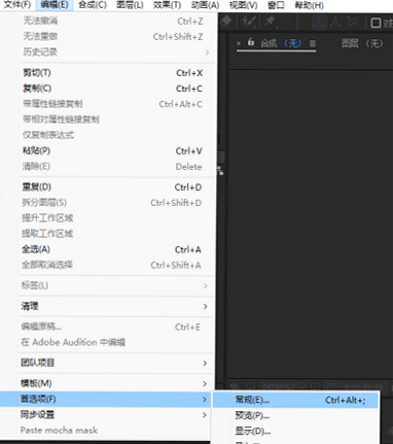Close the 合成 (无) panel tab

point(239,43)
